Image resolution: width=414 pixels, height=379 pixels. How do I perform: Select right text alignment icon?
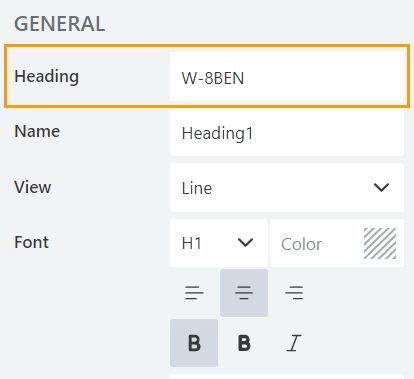point(294,293)
